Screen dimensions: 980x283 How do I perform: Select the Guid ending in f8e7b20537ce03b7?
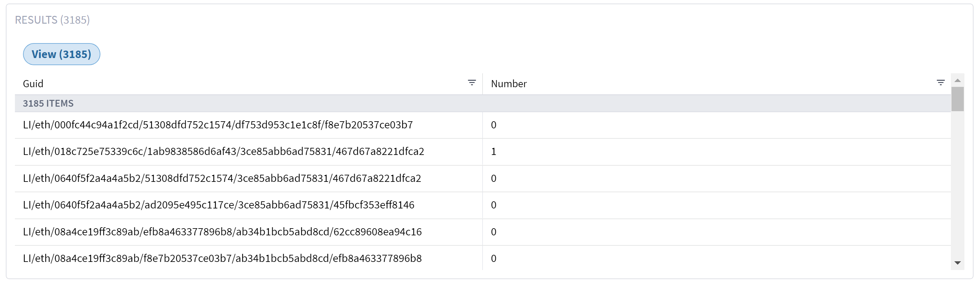218,125
